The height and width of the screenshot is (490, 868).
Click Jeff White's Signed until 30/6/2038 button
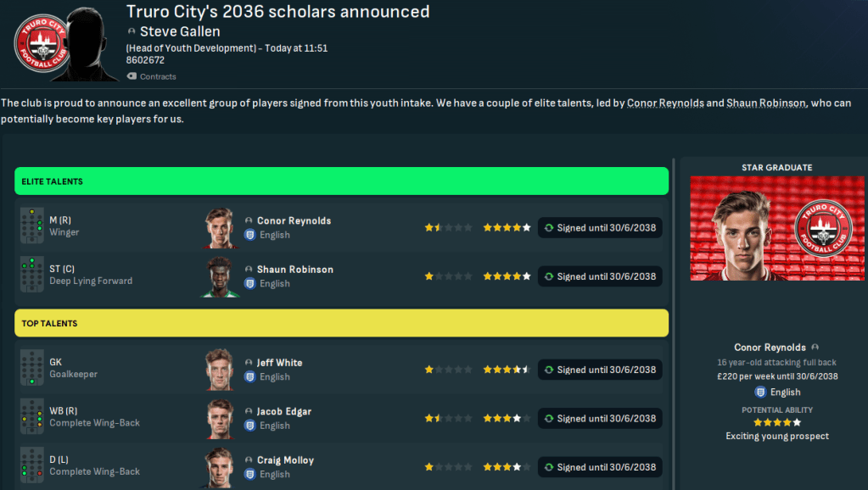click(x=600, y=370)
